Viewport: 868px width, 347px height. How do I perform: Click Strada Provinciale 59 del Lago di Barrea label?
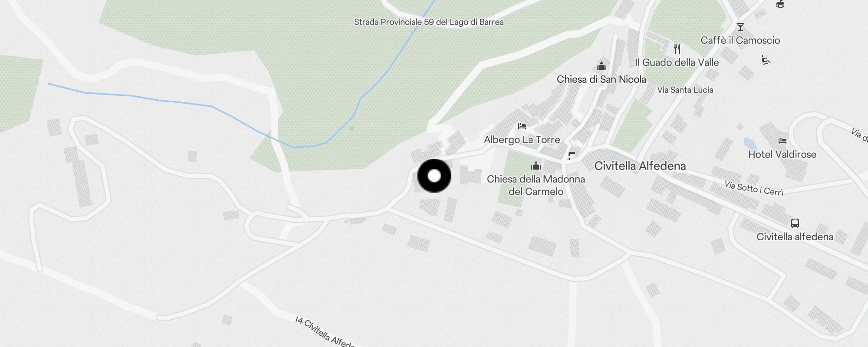429,22
